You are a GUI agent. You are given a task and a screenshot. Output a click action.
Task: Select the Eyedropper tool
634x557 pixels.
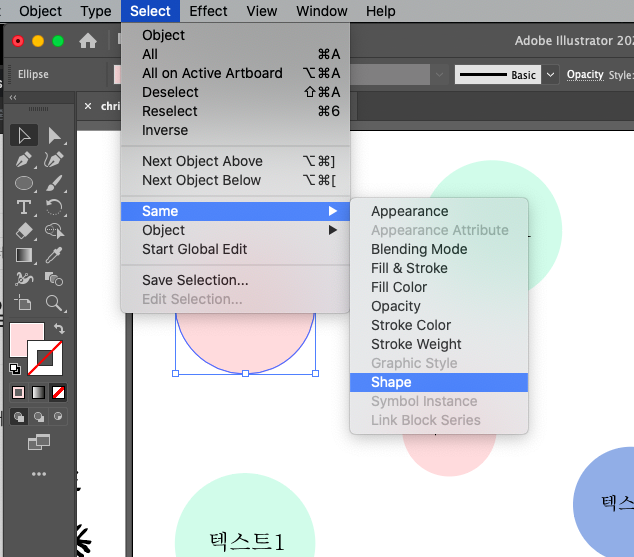[x=54, y=255]
